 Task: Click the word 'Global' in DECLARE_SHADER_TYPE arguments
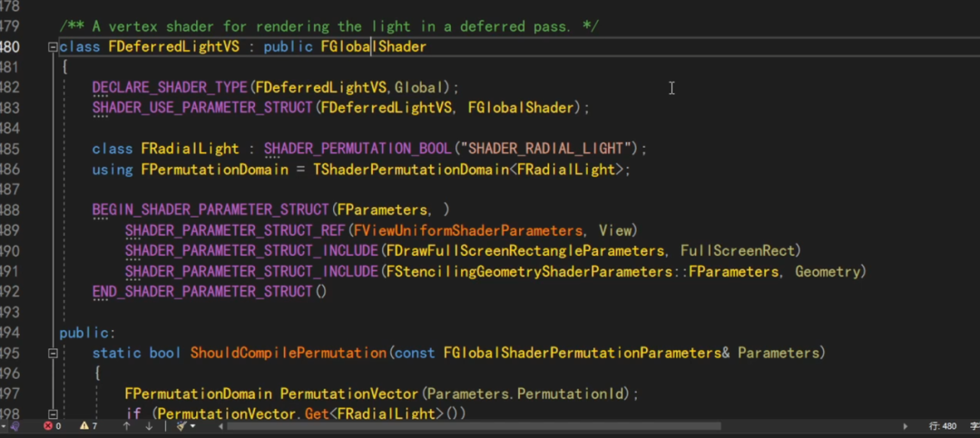pyautogui.click(x=418, y=87)
